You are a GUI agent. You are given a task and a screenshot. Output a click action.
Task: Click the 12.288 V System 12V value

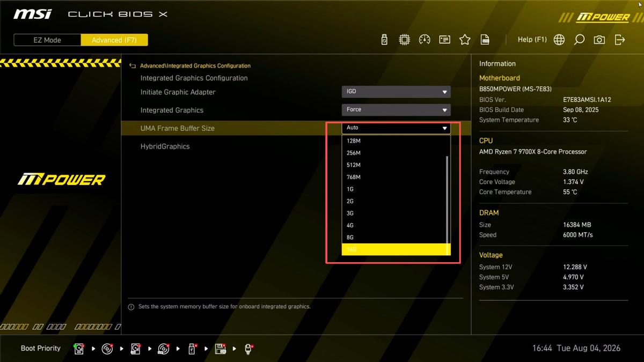click(575, 267)
